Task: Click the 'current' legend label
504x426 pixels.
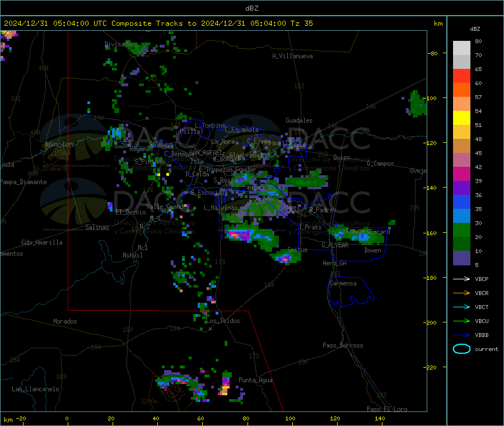Action: (487, 349)
